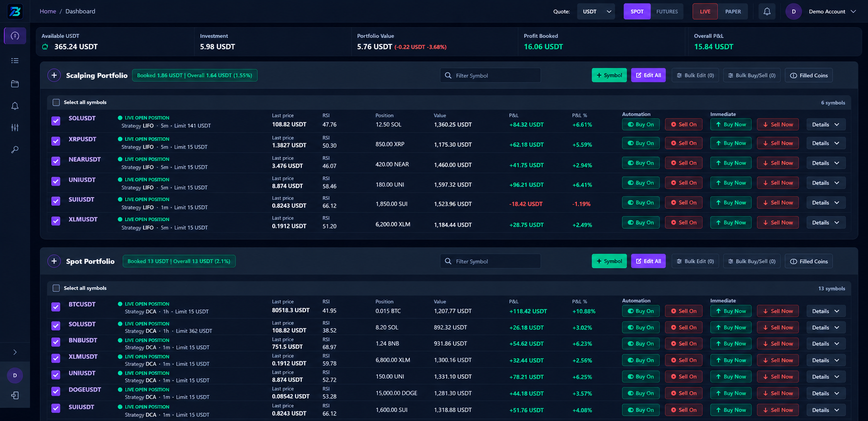This screenshot has width=868, height=421.
Task: Uncheck the NEARUSDT row checkbox
Action: (x=56, y=161)
